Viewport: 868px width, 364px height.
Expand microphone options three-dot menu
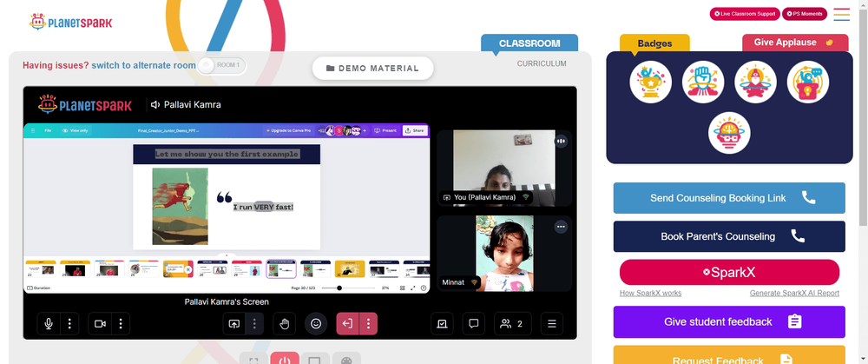[69, 323]
